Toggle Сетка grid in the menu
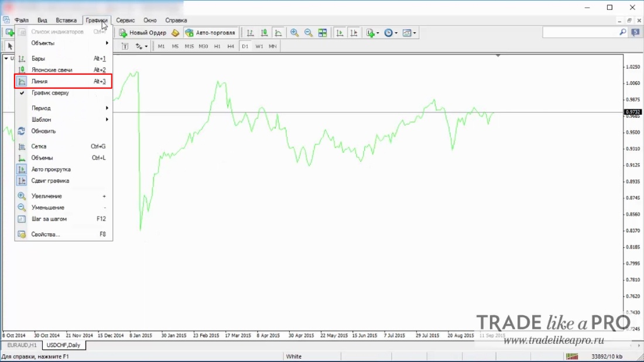The height and width of the screenshot is (362, 644). pos(64,147)
